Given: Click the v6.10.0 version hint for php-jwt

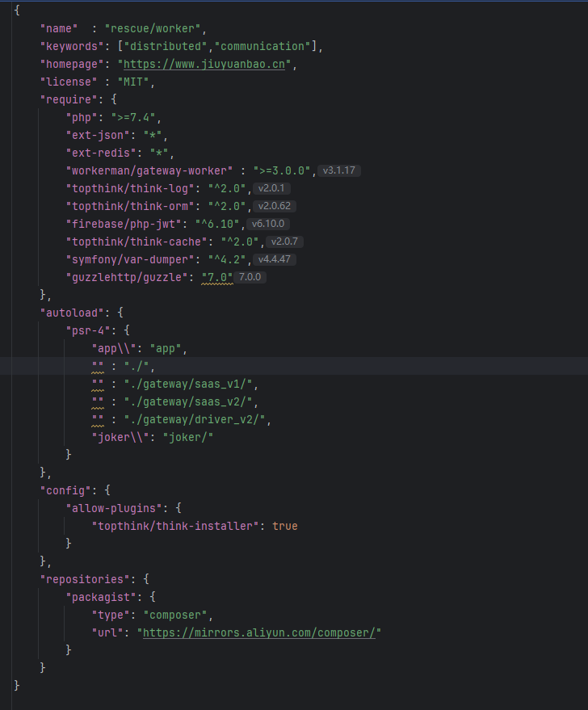Looking at the screenshot, I should [268, 224].
